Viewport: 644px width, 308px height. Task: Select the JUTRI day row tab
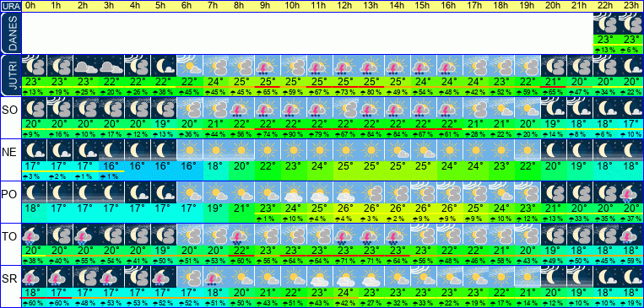click(x=10, y=76)
